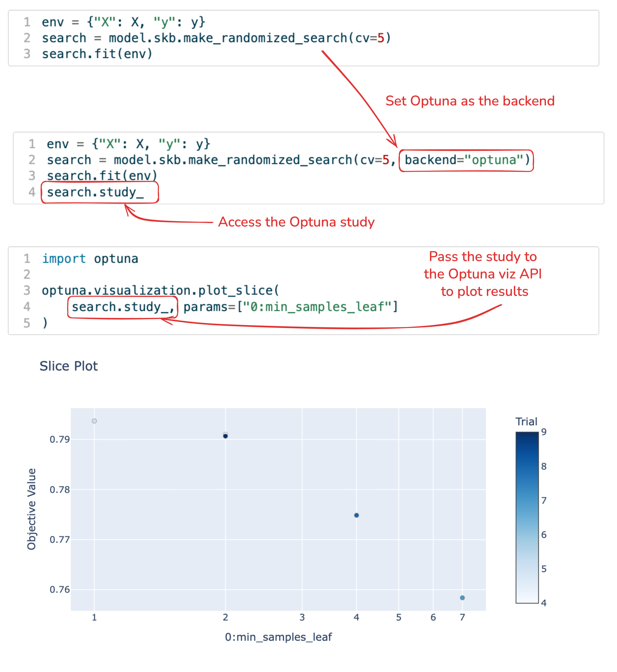Click the 0:min_samples_leaf x-axis title
This screenshot has width=617, height=672.
pos(278,637)
